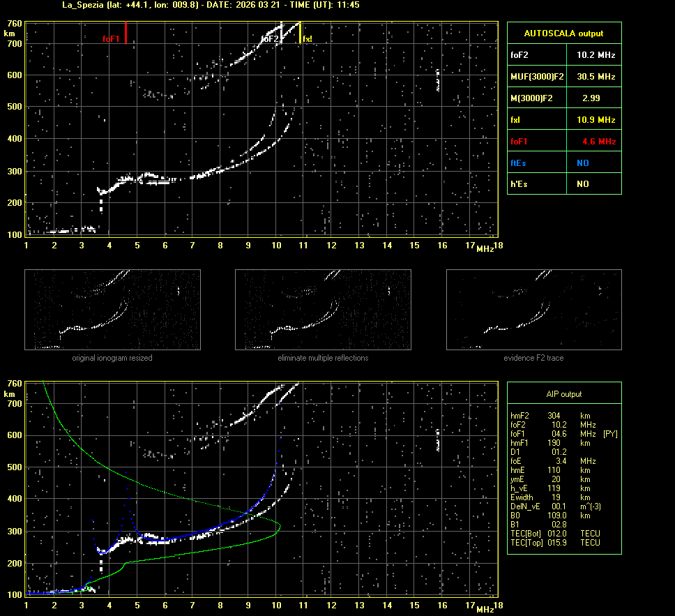Open the original ionogram resized thumbnail

click(112, 310)
